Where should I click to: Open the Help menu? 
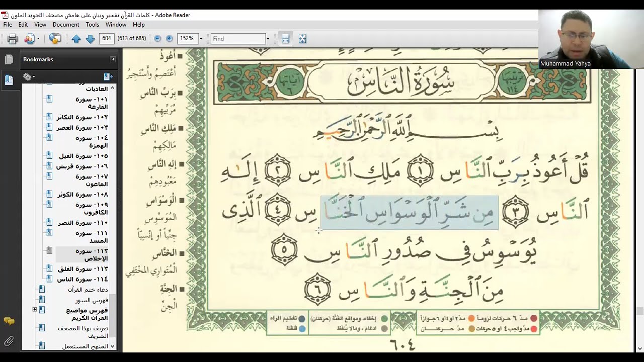139,25
